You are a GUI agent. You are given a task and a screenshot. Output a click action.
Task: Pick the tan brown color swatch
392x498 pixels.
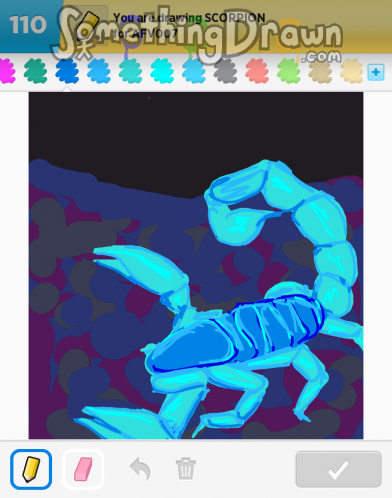coord(320,71)
